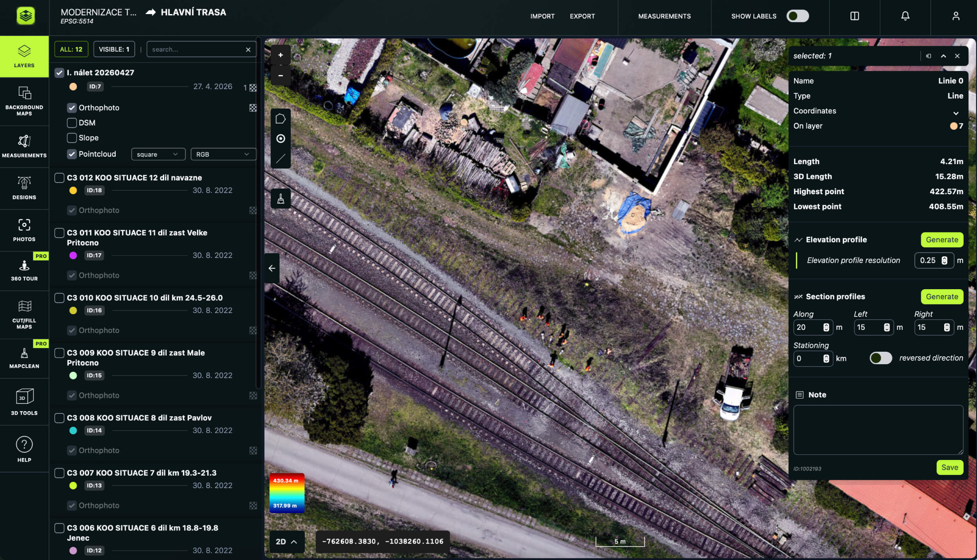
Task: Turn on the reversed direction toggle
Action: [x=881, y=358]
